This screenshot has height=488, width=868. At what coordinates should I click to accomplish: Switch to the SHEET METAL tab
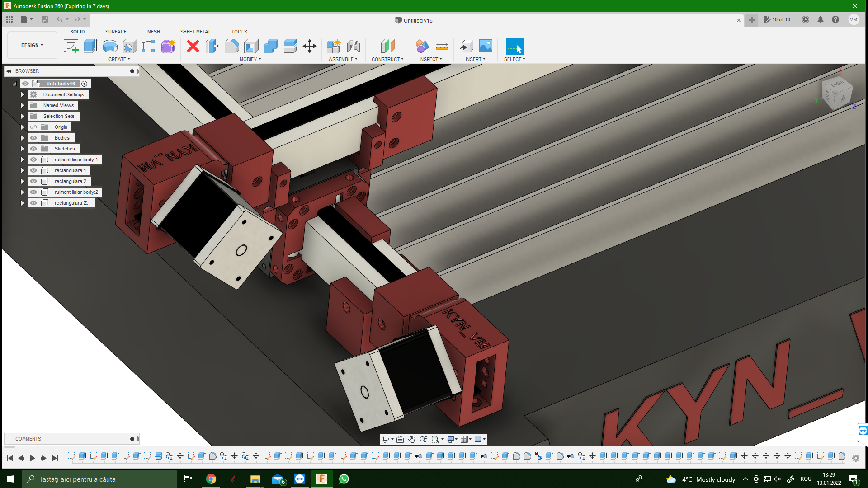pos(195,32)
